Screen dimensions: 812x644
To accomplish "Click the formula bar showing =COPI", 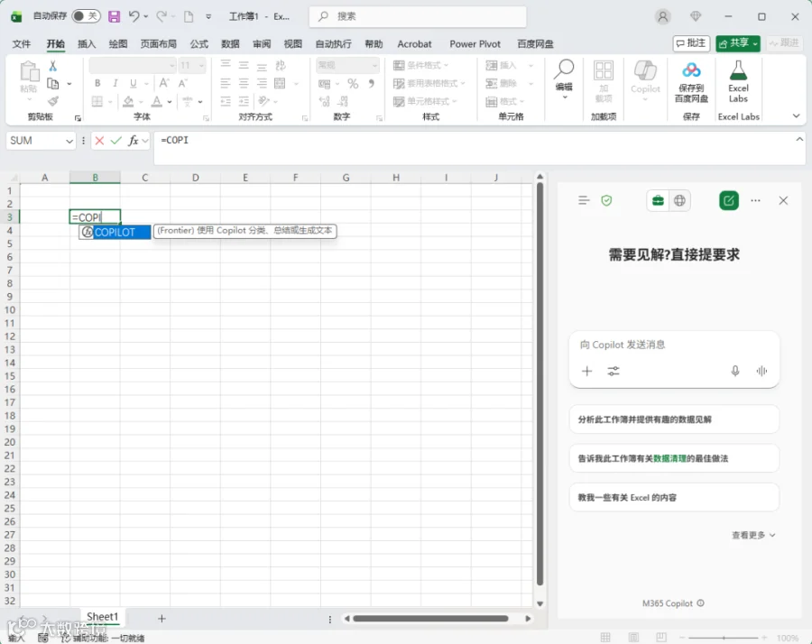I will (x=479, y=148).
